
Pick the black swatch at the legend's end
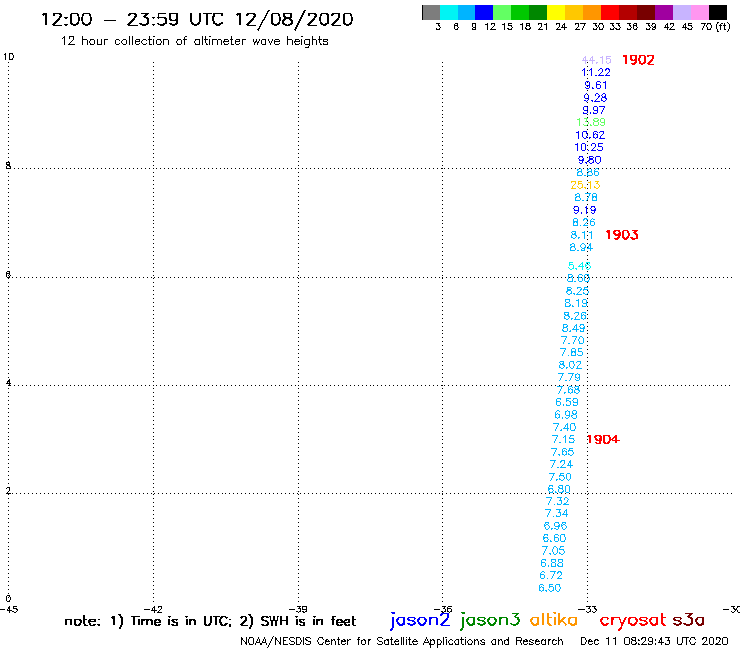pyautogui.click(x=718, y=12)
